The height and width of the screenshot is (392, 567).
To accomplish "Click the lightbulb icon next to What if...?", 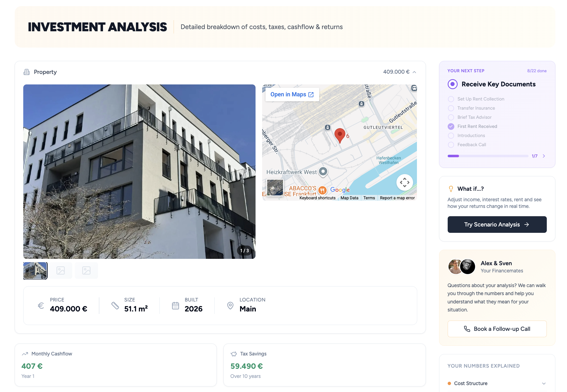I will (451, 189).
